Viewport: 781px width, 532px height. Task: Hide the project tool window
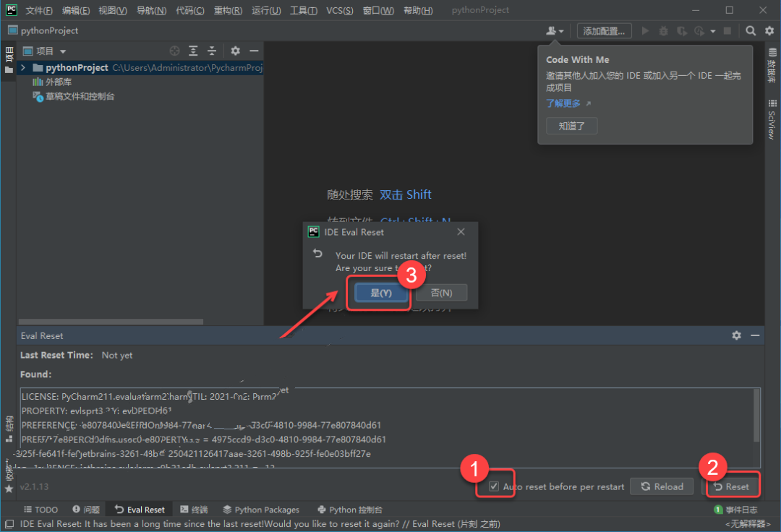(x=254, y=51)
